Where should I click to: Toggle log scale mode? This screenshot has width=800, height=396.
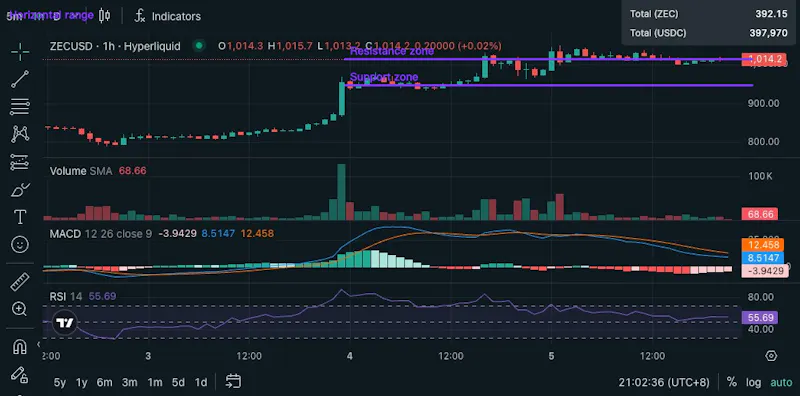(754, 382)
